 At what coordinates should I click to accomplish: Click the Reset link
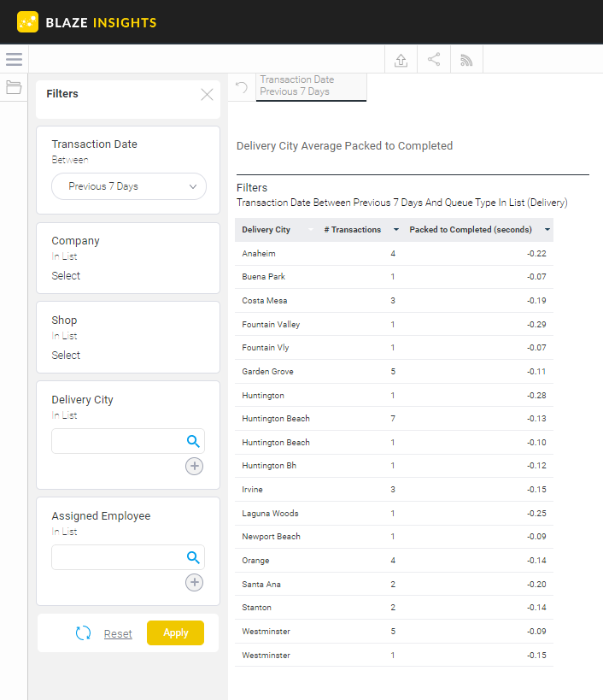[x=118, y=633]
